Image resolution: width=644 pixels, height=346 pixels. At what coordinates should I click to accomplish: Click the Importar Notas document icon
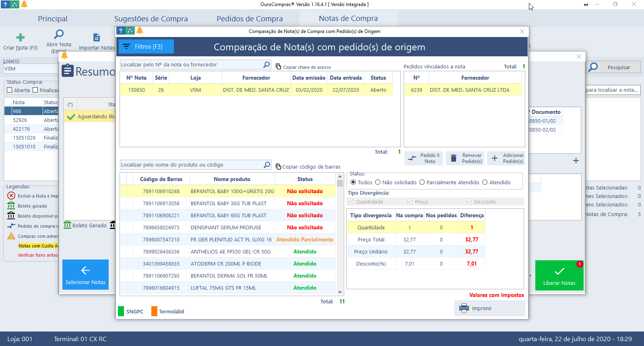click(97, 38)
